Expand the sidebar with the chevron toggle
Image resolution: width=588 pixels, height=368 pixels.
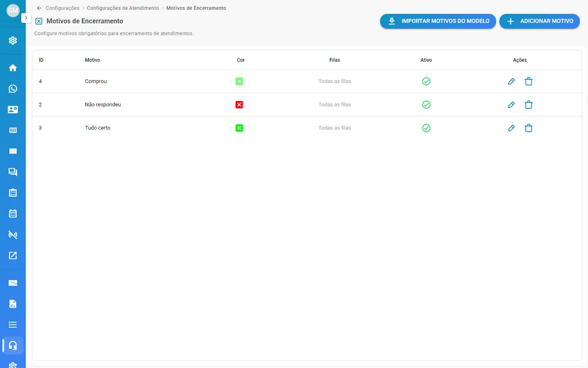click(26, 18)
